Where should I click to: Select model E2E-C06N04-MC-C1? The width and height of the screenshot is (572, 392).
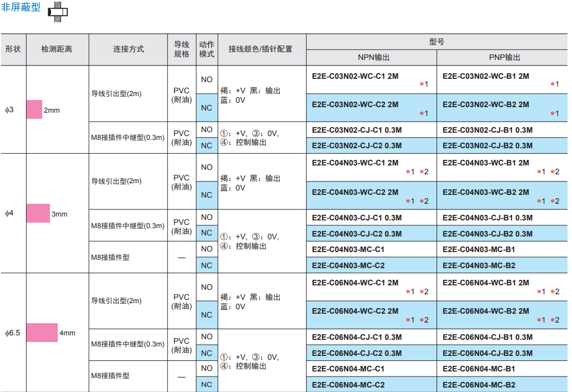[x=348, y=369]
